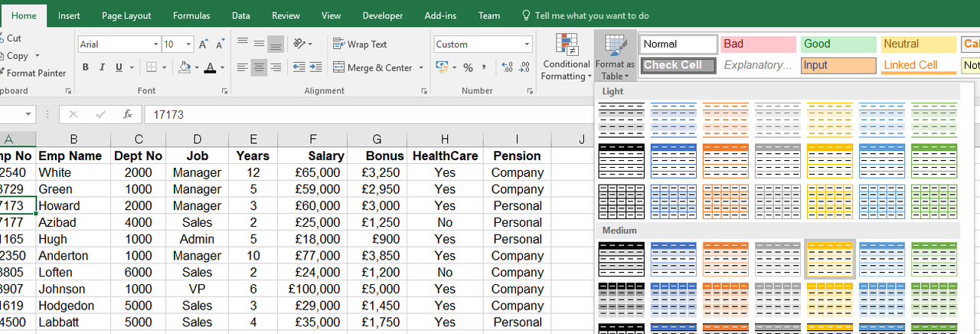Apply Accounting Number Format
Screen dimensions: 980x334
coord(441,67)
